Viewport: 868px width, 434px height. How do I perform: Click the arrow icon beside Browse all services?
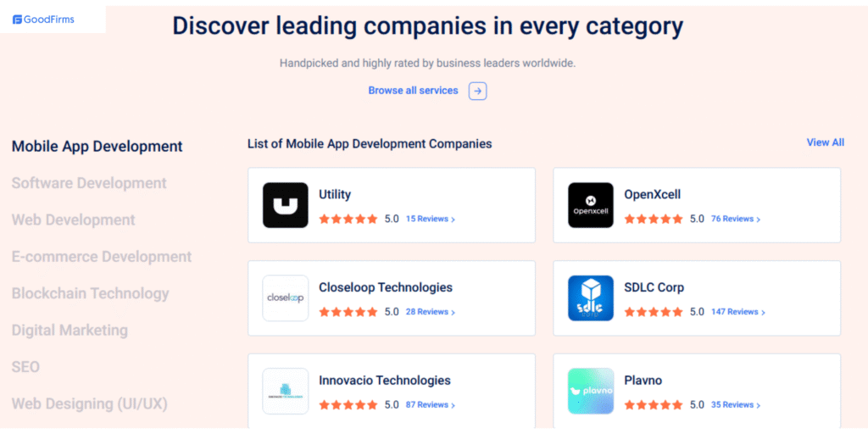click(x=478, y=91)
